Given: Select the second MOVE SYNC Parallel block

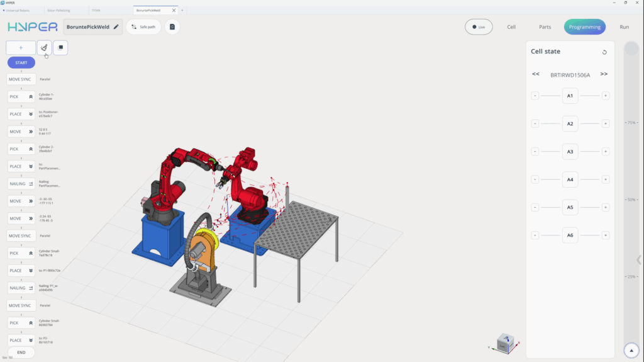Looking at the screenshot, I should (x=21, y=235).
